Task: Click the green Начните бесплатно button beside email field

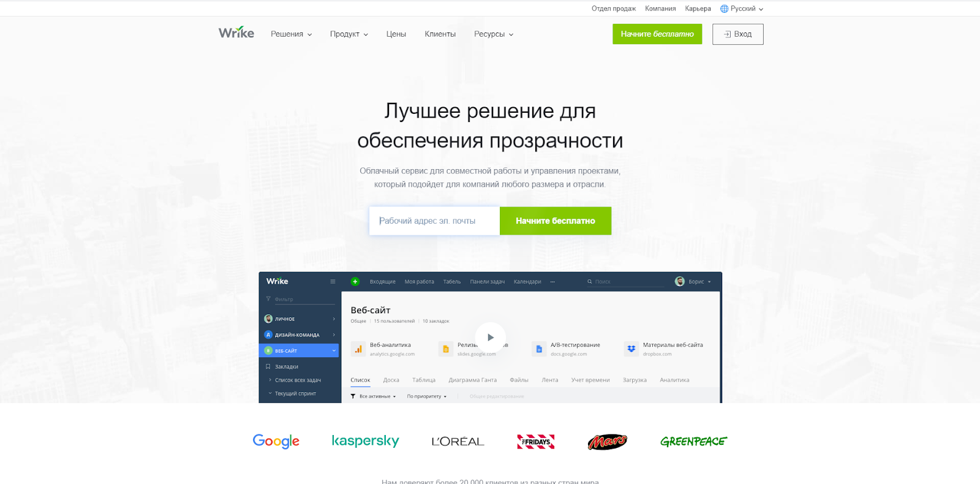Action: (x=556, y=221)
